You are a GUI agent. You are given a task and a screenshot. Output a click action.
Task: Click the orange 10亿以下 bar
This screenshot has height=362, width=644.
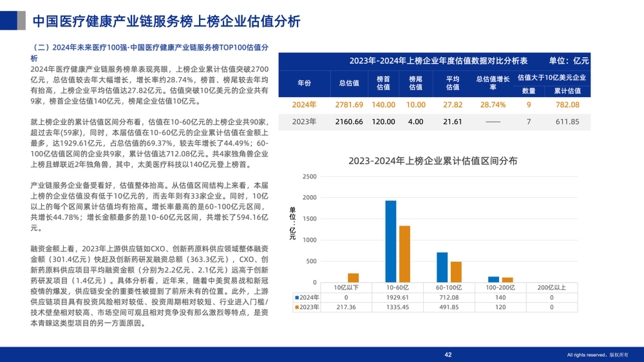click(x=353, y=278)
